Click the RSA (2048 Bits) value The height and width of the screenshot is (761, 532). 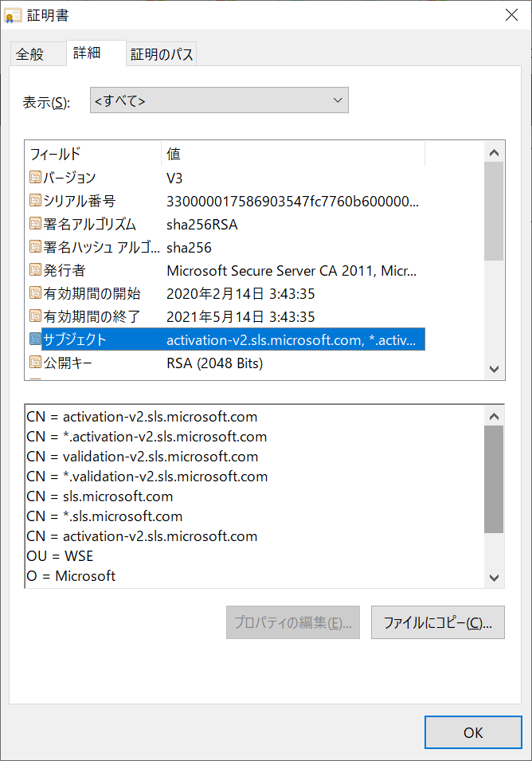tap(215, 363)
